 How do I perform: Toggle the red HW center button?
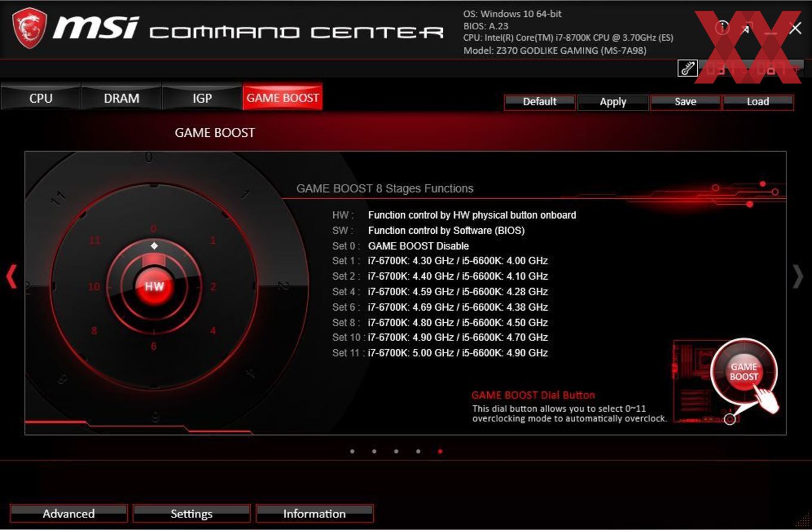tap(154, 286)
